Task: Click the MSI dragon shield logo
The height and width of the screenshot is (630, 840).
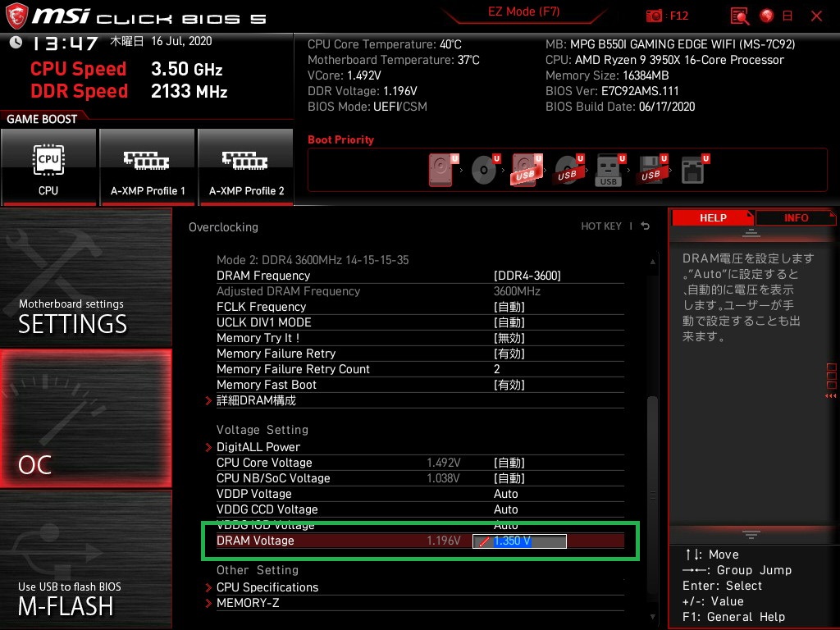Action: [x=16, y=16]
